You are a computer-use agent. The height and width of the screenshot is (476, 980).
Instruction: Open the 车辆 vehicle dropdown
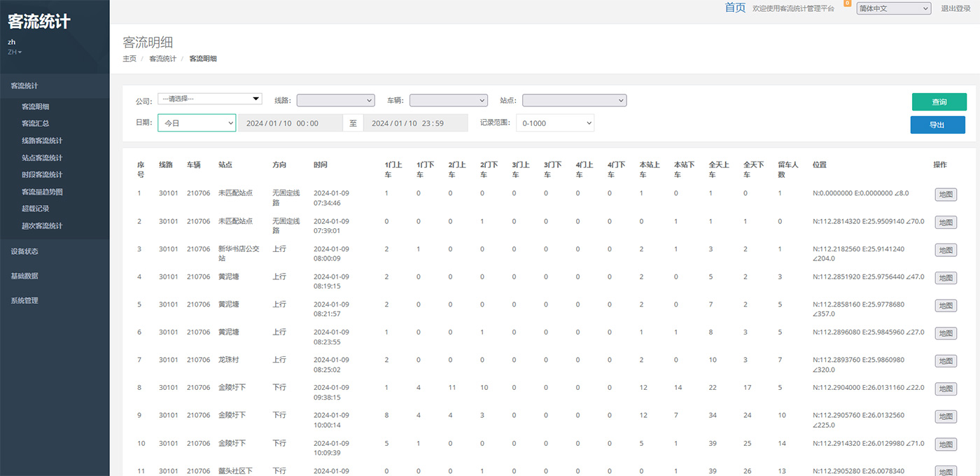point(448,101)
